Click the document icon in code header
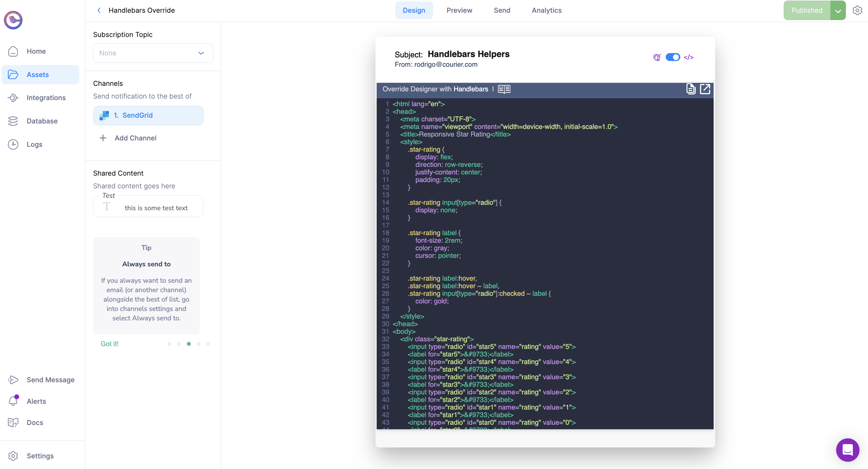Image resolution: width=868 pixels, height=469 pixels. coord(691,89)
